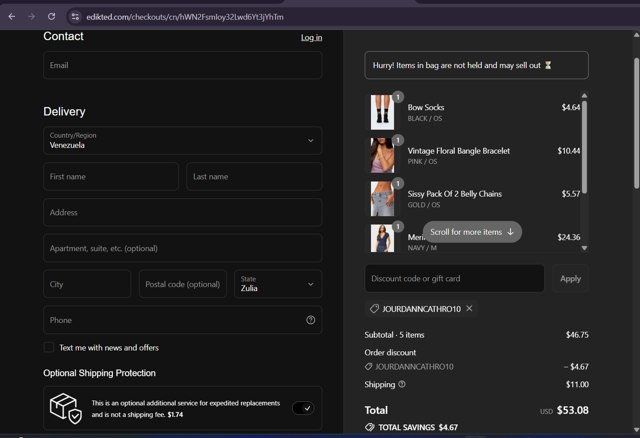
Task: Click the $53.08 total amount
Action: pyautogui.click(x=573, y=410)
